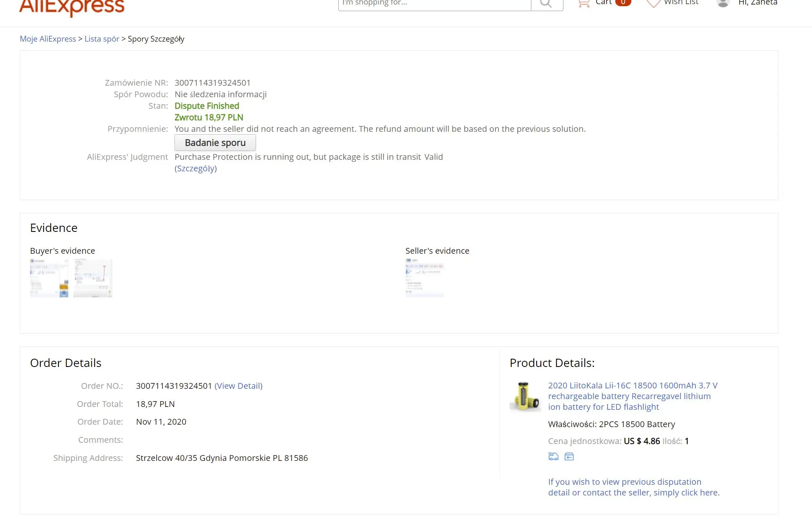Click the Wish List heart icon
This screenshot has height=521, width=812.
coord(653,3)
